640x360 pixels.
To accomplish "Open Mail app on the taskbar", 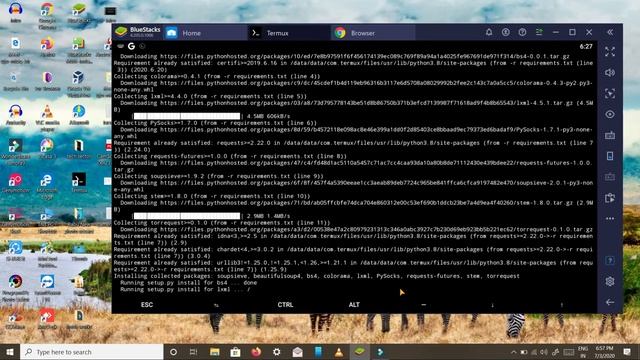I will point(298,352).
